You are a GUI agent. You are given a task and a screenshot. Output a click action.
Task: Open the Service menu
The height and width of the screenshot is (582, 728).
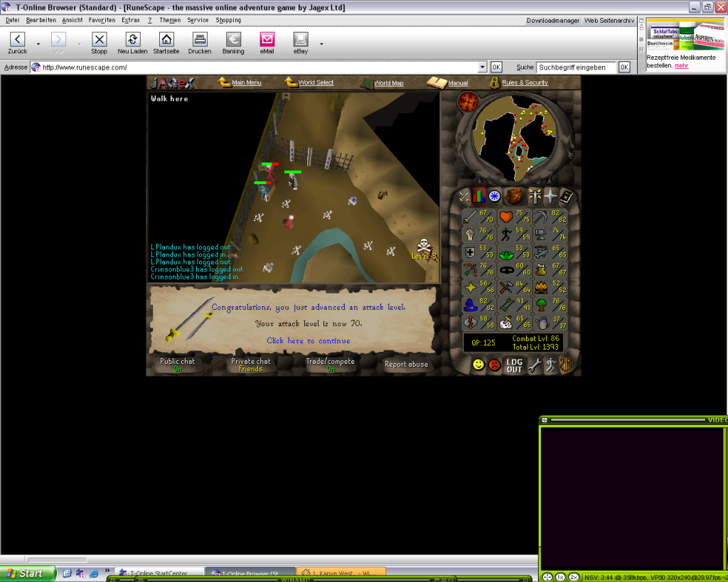pyautogui.click(x=198, y=21)
